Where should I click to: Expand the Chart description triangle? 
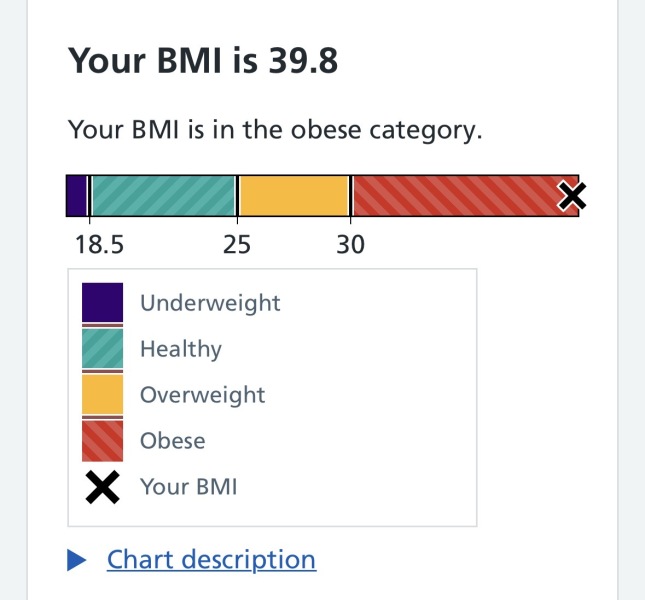[x=78, y=560]
